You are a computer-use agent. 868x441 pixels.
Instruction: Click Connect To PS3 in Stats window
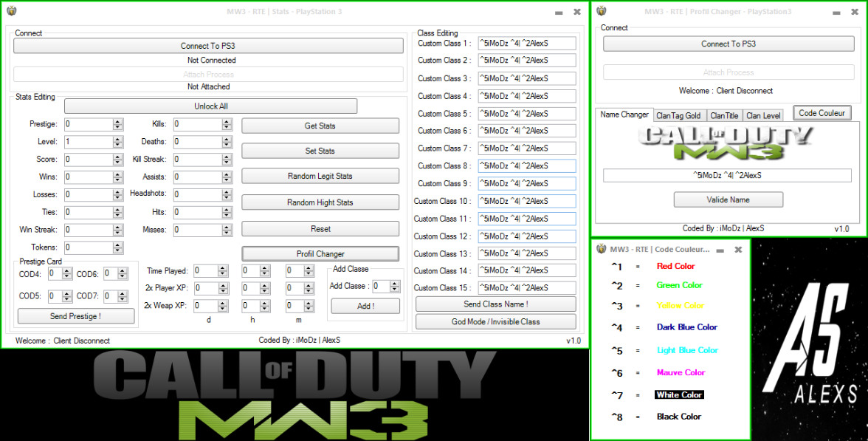pos(208,46)
